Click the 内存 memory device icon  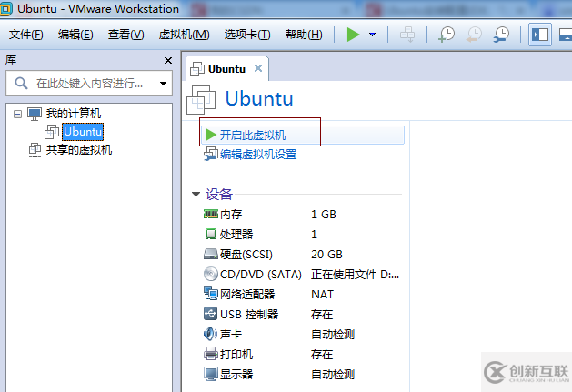coord(211,214)
